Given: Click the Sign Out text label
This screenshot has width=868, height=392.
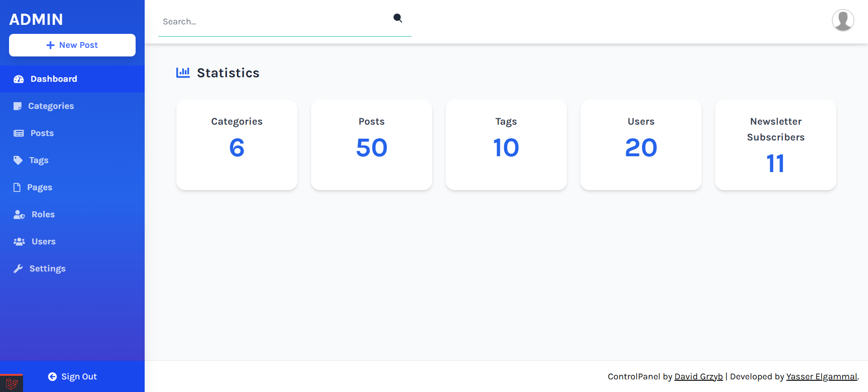Looking at the screenshot, I should coord(79,377).
